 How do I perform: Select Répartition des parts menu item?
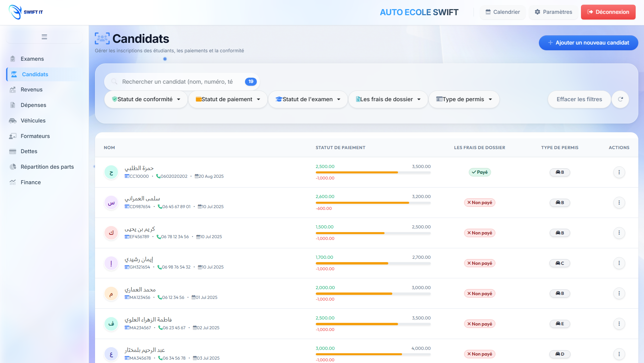click(x=47, y=167)
